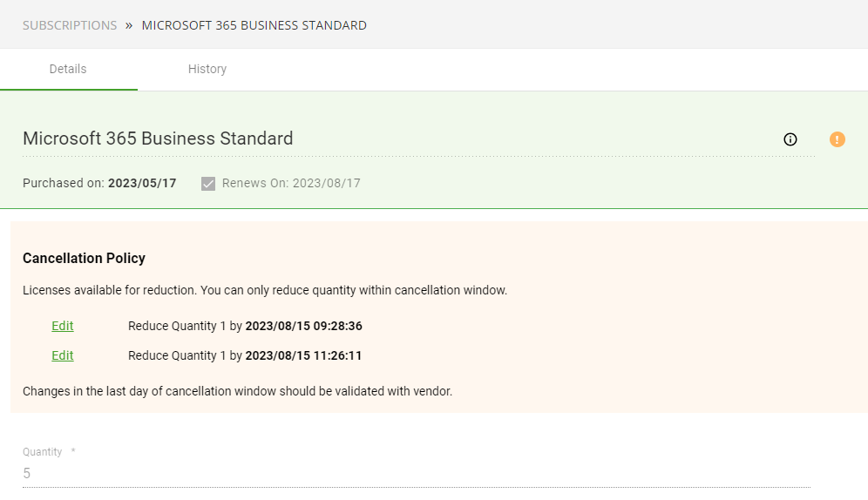Click the Quantity input field showing 5
The width and height of the screenshot is (868, 500).
[x=417, y=474]
